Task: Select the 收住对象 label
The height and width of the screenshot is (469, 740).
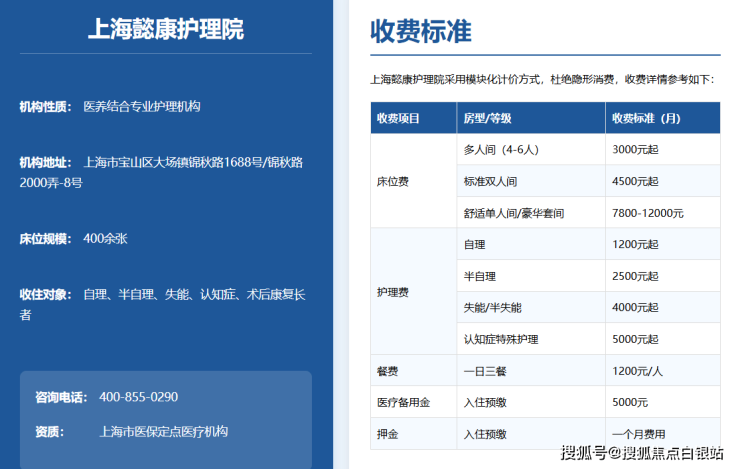Action: (45, 295)
